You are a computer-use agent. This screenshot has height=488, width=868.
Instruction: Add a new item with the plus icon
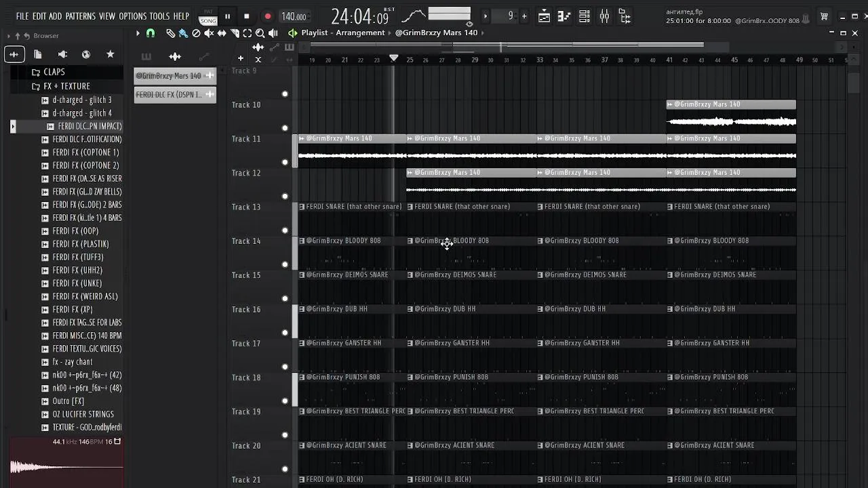coord(240,58)
